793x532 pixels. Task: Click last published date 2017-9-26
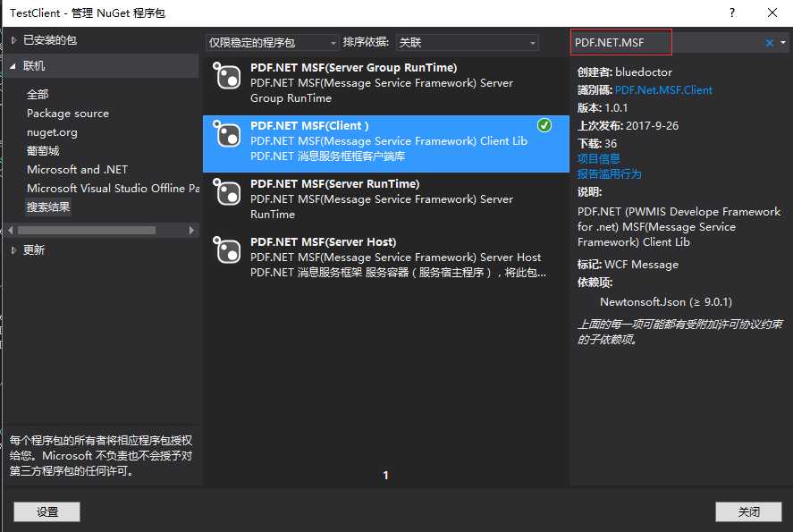(x=652, y=126)
